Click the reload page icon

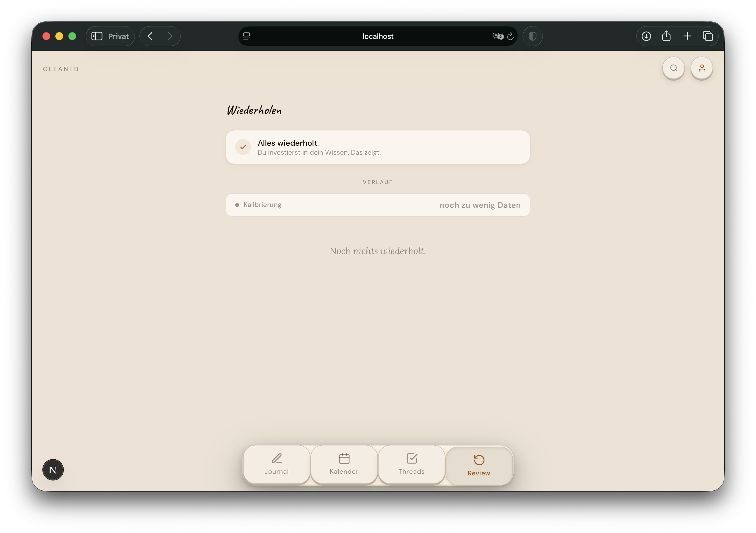pos(510,36)
